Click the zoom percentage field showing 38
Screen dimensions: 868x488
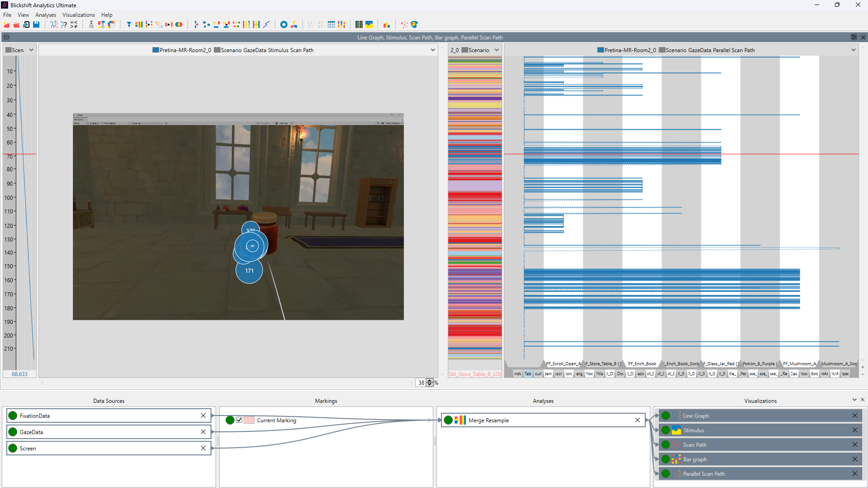pyautogui.click(x=421, y=383)
